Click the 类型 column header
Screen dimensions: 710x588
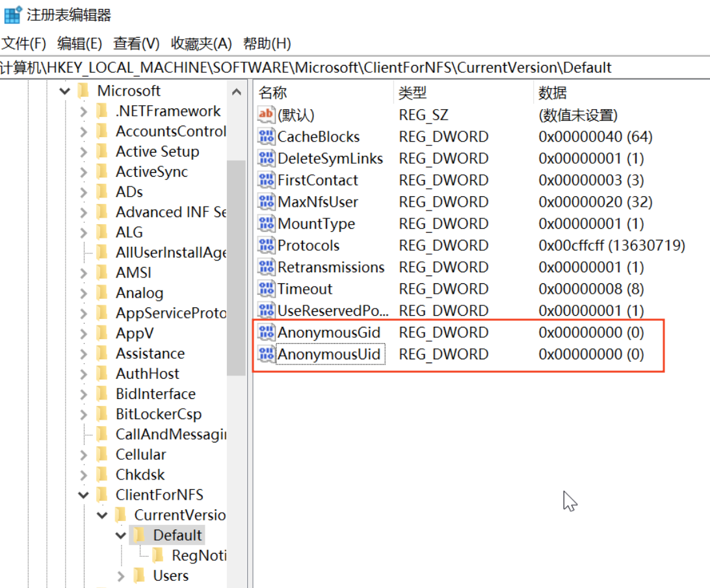pyautogui.click(x=412, y=93)
